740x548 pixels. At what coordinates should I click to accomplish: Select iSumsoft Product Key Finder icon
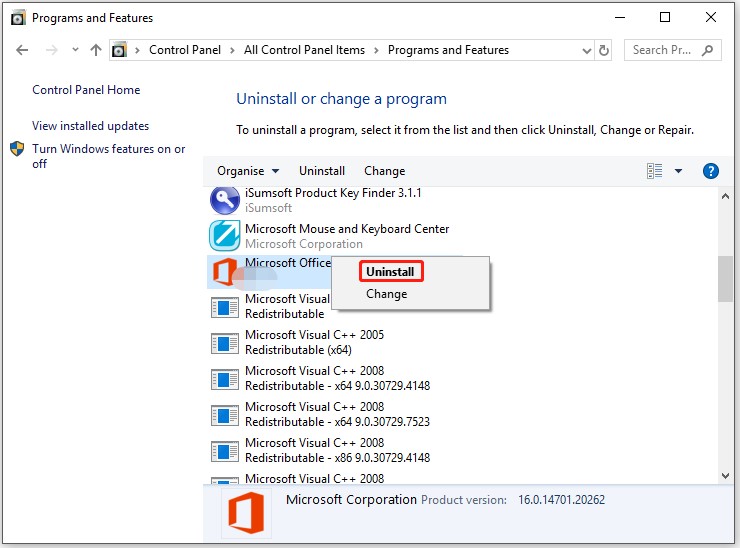225,200
